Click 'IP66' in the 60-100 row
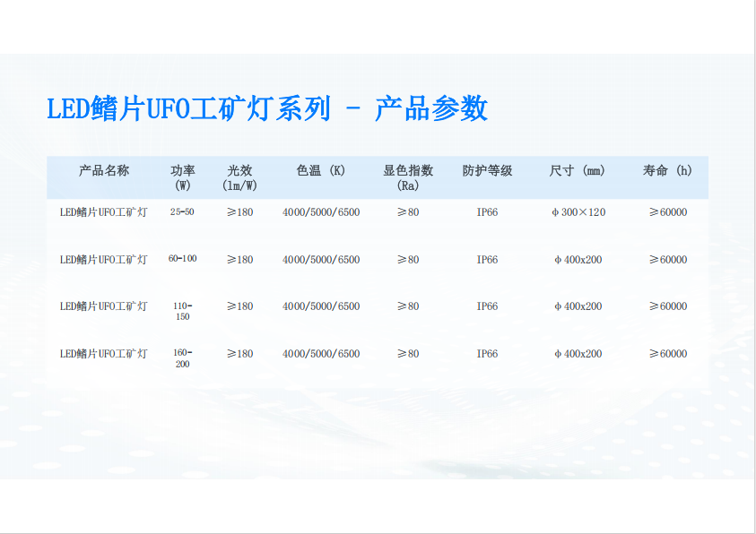This screenshot has width=756, height=534. 487,260
